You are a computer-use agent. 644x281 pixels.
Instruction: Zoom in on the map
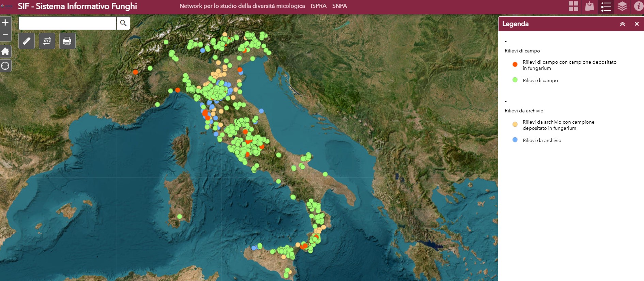(5, 23)
